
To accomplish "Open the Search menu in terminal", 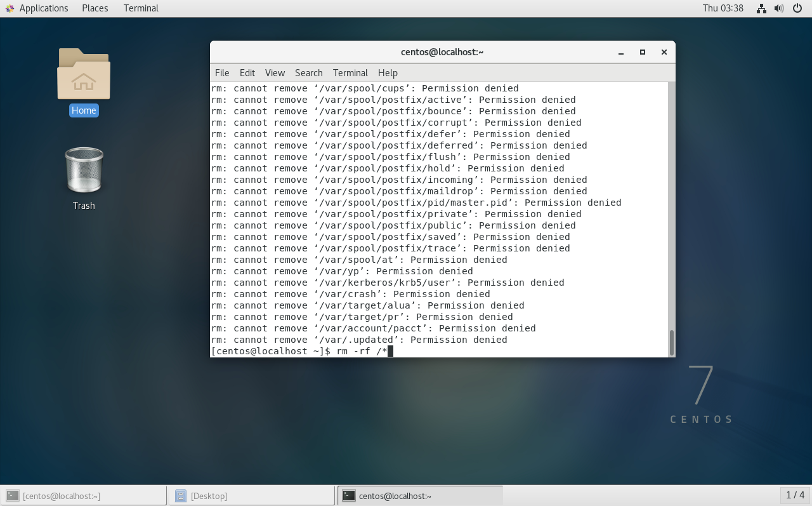I will (309, 73).
